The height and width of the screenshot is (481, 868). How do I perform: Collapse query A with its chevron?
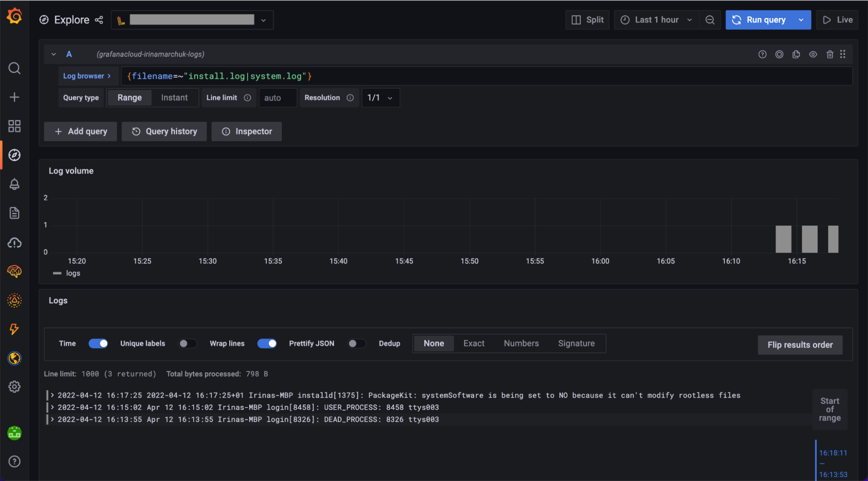tap(53, 54)
